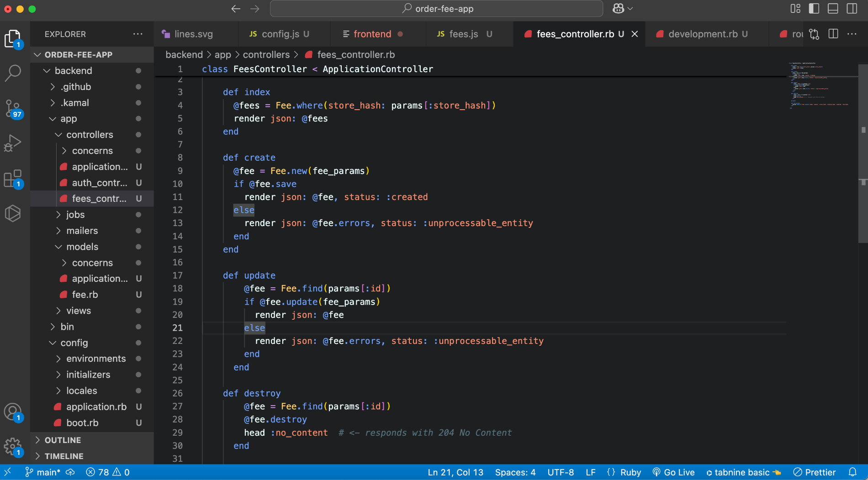Go back with the left arrow
The image size is (868, 480).
point(236,9)
